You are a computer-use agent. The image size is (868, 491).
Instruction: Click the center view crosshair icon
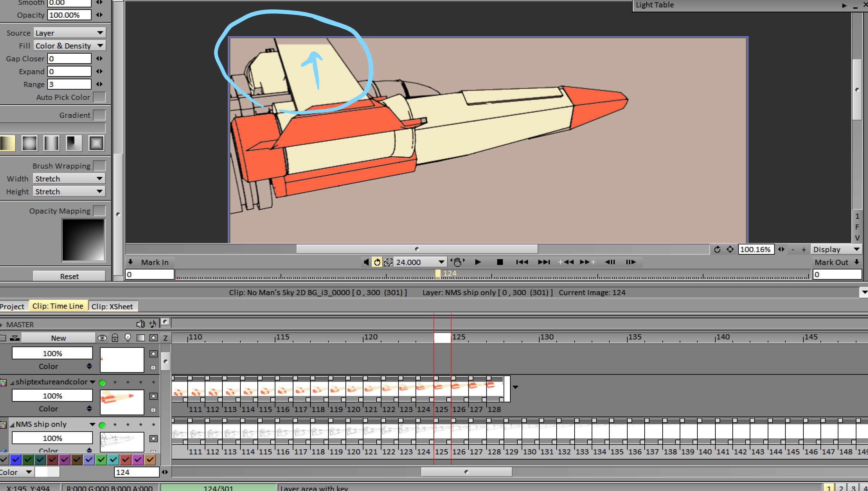point(730,250)
